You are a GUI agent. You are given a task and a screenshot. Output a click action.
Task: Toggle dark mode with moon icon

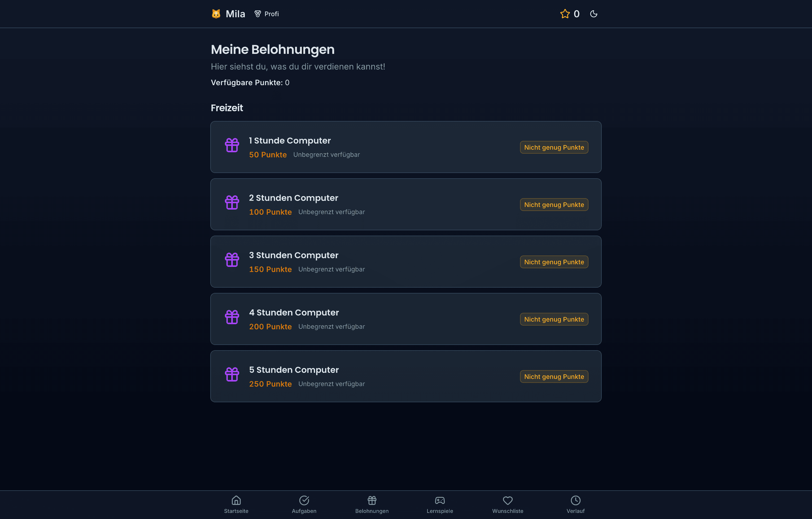[593, 14]
